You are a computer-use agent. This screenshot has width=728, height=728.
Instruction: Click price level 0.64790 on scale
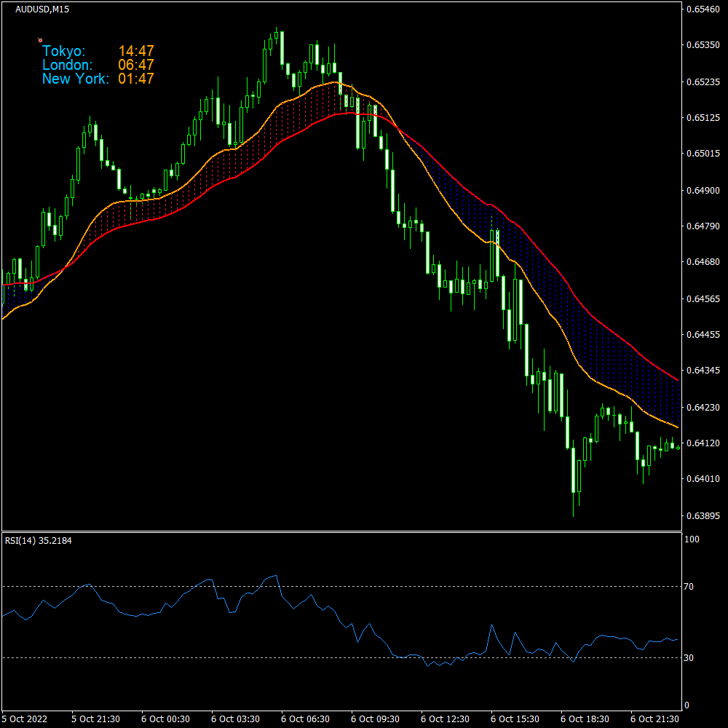(703, 226)
